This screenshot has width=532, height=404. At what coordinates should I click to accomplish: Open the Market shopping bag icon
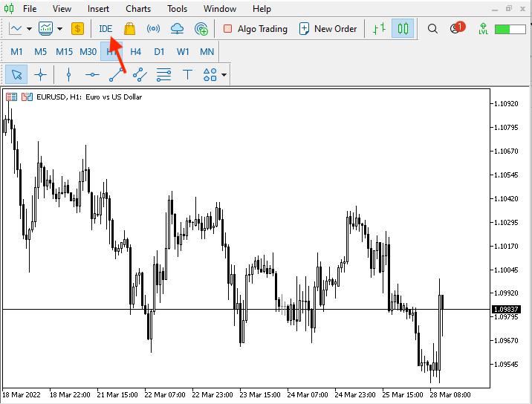tap(130, 29)
